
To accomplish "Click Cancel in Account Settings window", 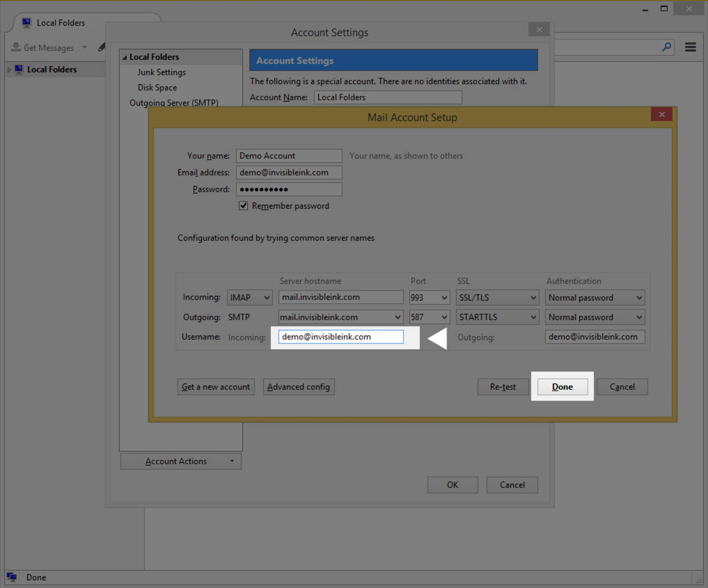I will point(512,485).
